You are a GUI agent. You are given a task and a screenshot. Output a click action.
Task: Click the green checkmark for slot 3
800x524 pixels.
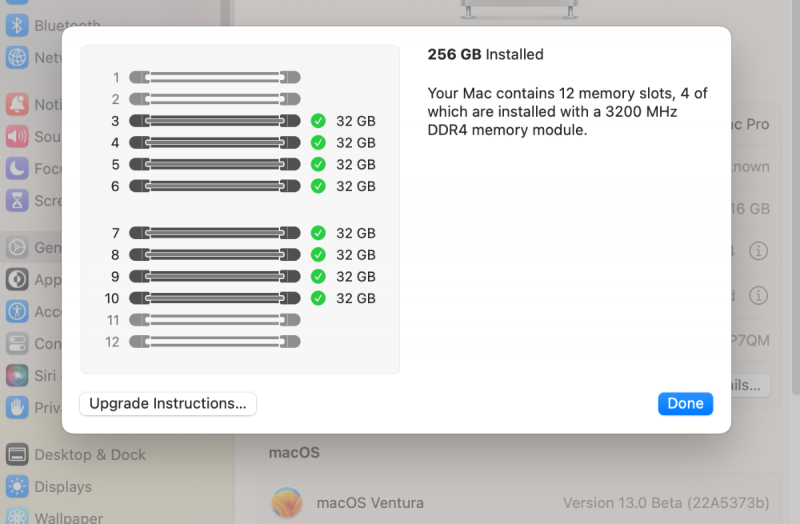(318, 121)
